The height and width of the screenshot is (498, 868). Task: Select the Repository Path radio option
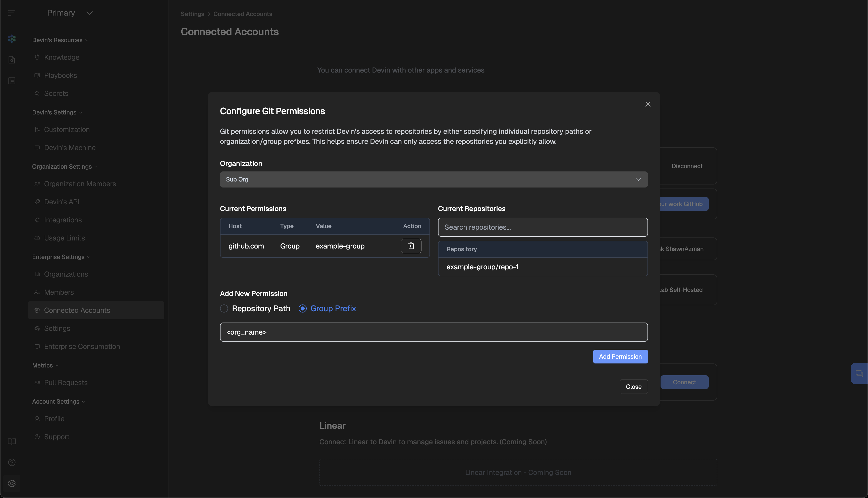pyautogui.click(x=224, y=308)
